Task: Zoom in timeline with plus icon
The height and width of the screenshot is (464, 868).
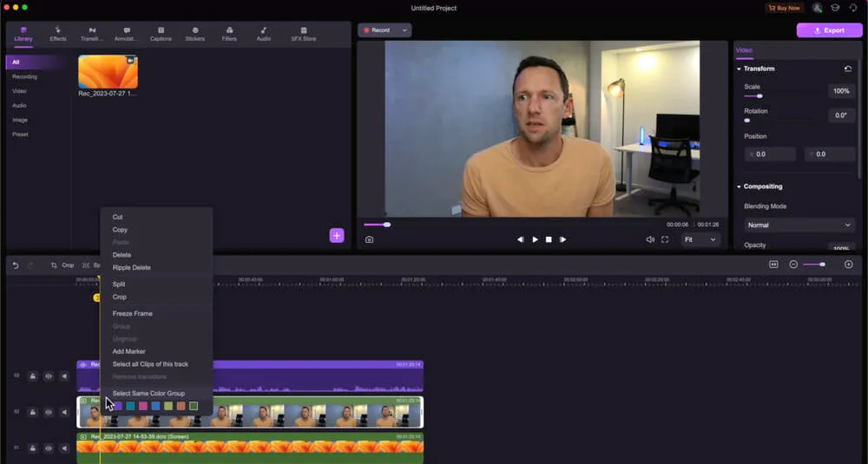Action: [x=849, y=265]
